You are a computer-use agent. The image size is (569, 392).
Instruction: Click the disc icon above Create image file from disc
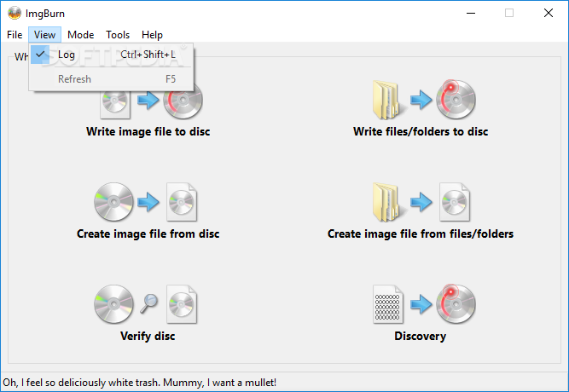[113, 202]
